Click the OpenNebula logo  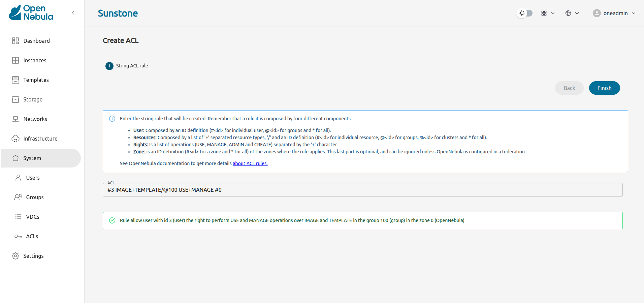pyautogui.click(x=31, y=13)
